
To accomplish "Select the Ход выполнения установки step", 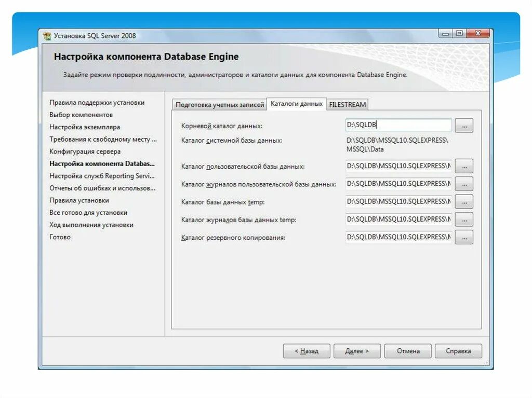I will [x=91, y=225].
